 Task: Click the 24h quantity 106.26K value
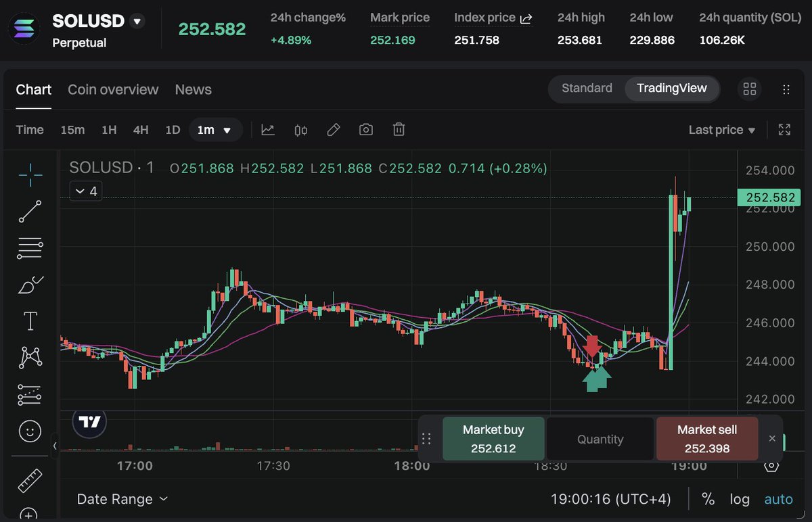722,40
